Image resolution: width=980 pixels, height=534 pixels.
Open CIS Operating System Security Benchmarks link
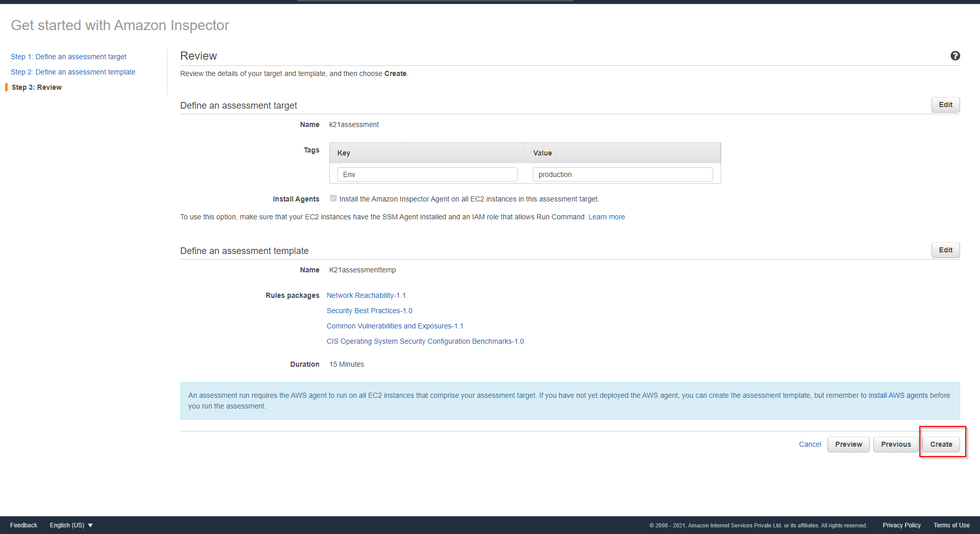pos(425,341)
